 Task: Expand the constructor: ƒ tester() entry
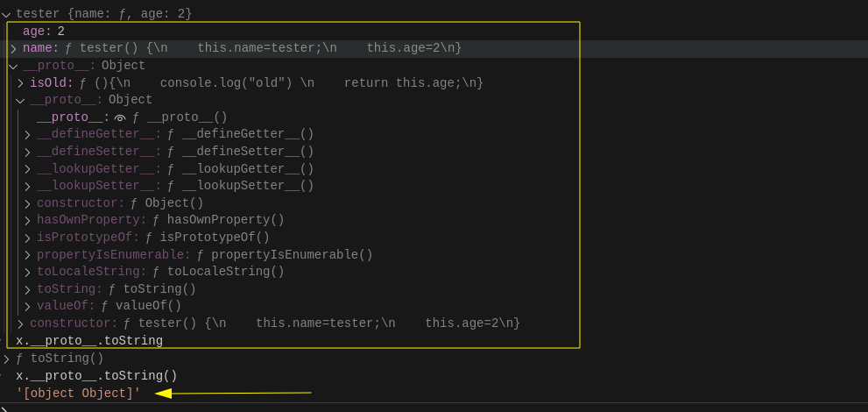pyautogui.click(x=21, y=323)
